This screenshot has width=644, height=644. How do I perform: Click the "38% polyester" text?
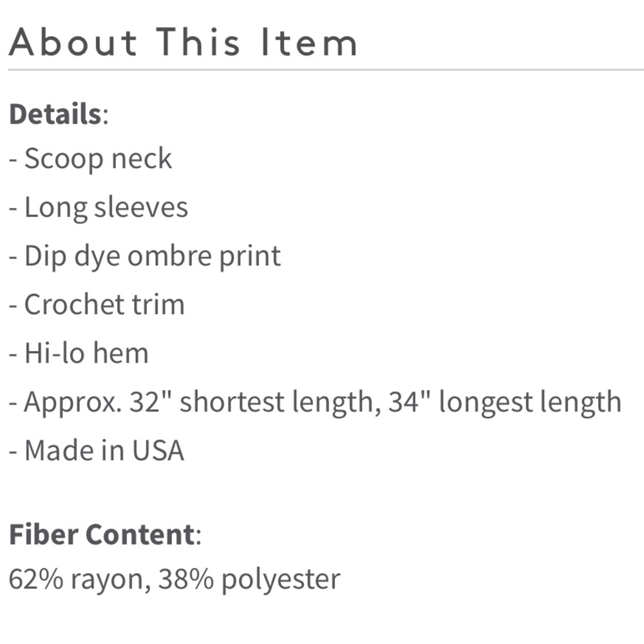pyautogui.click(x=249, y=580)
